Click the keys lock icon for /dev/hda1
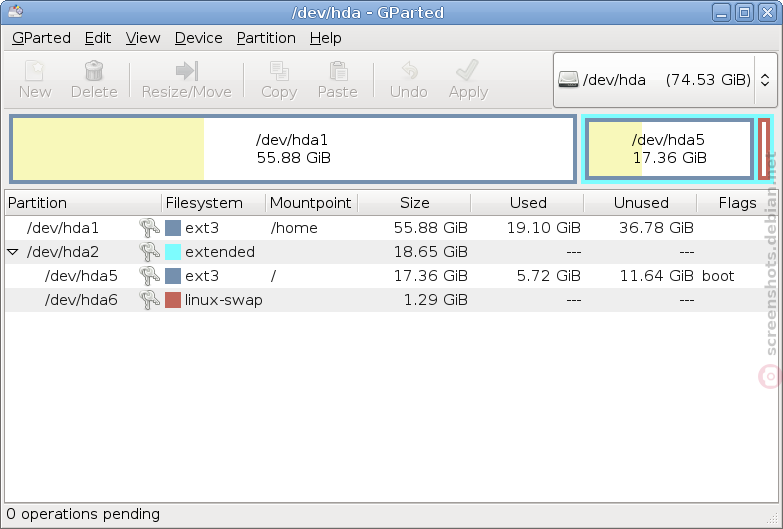This screenshot has height=529, width=783. 149,228
